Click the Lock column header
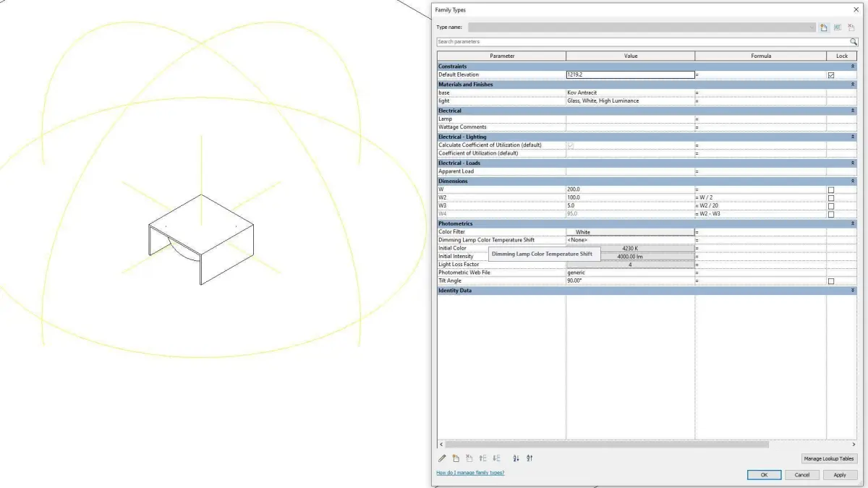The height and width of the screenshot is (488, 868). click(842, 56)
